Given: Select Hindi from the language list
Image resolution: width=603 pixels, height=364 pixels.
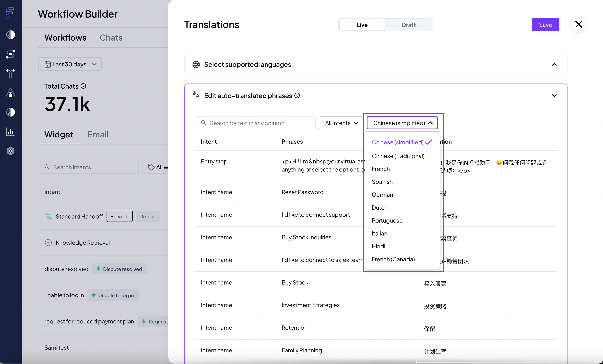Looking at the screenshot, I should (x=379, y=247).
